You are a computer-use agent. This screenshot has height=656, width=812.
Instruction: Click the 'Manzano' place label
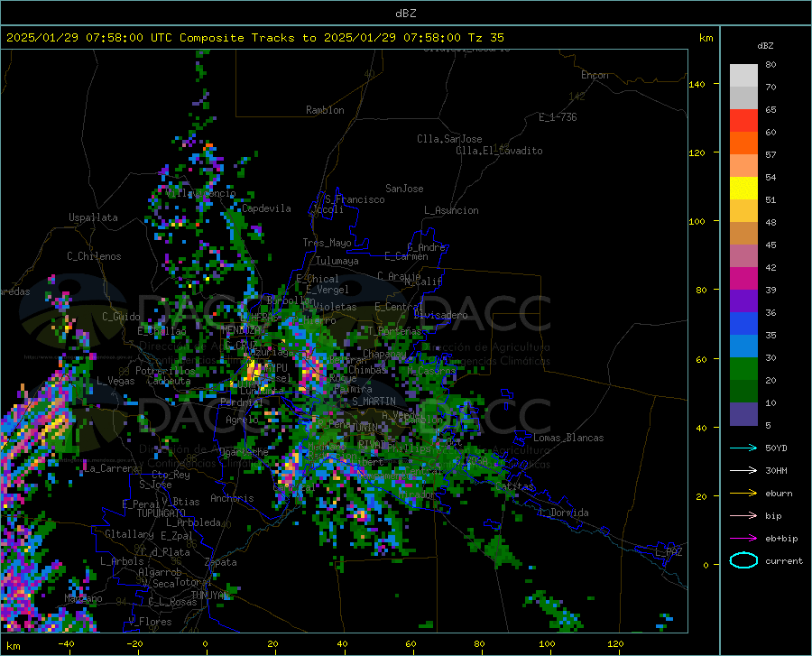(83, 598)
